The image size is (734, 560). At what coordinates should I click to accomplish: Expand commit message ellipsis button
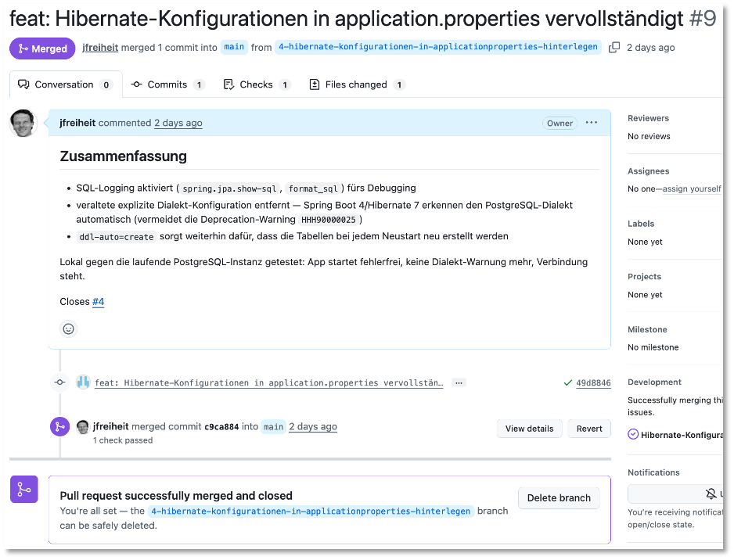tap(459, 382)
